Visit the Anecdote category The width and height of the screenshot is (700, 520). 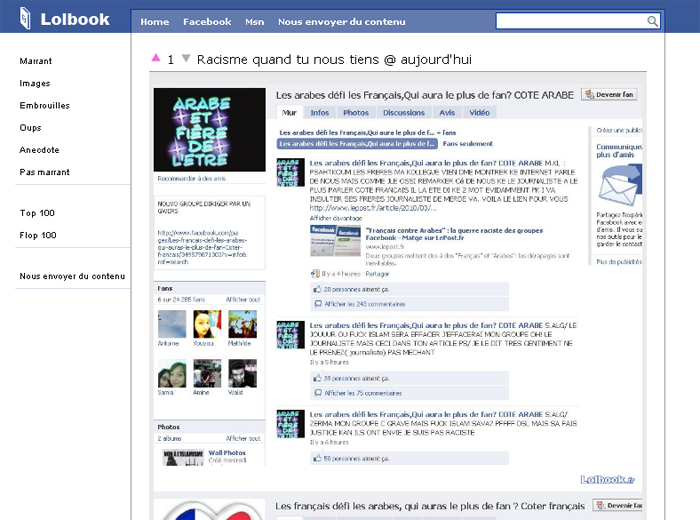pos(40,150)
